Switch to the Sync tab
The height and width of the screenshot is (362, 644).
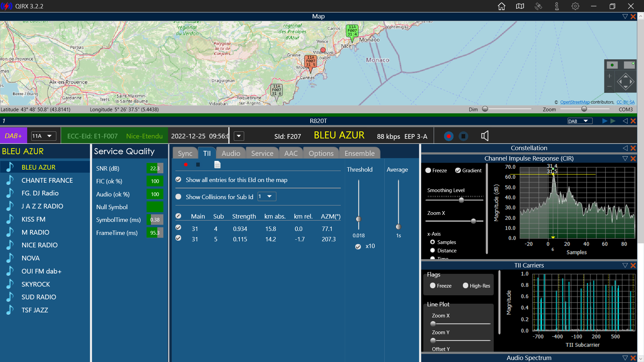point(185,153)
